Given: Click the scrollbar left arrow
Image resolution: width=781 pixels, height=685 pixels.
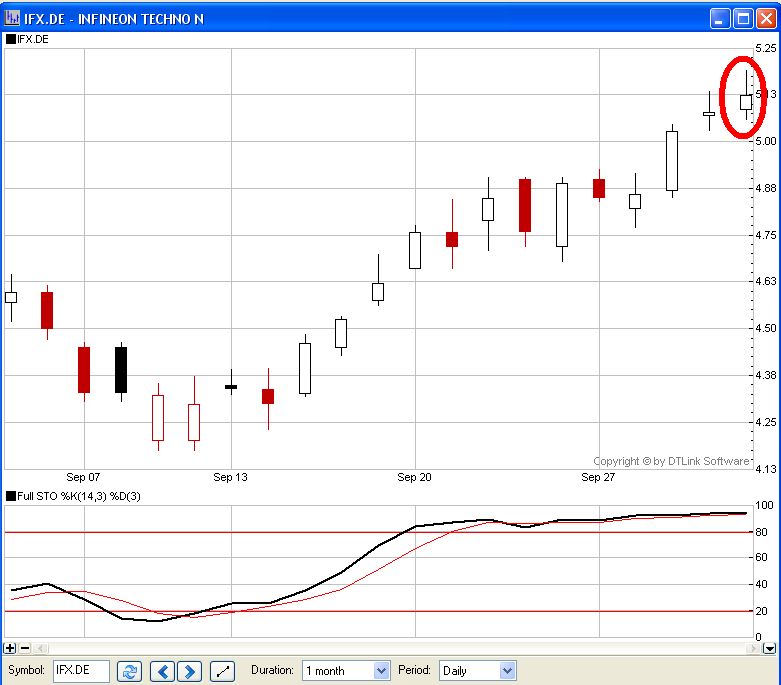Looking at the screenshot, I should point(41,648).
